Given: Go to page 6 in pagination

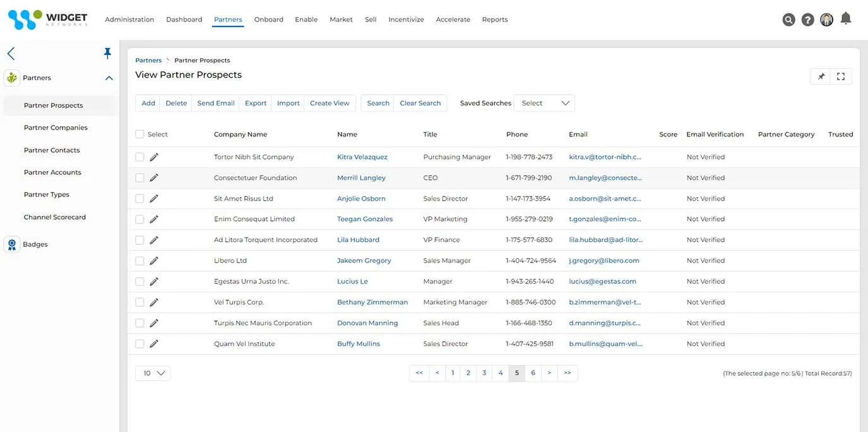Looking at the screenshot, I should (532, 373).
